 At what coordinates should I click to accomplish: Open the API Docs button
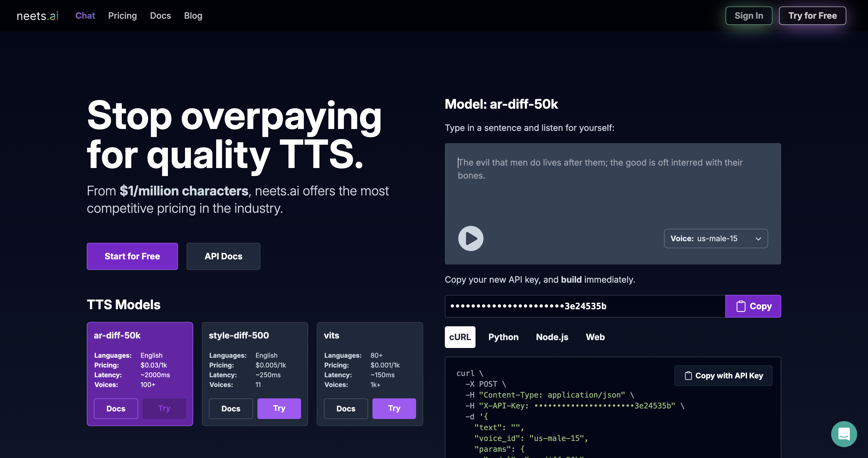pos(224,256)
